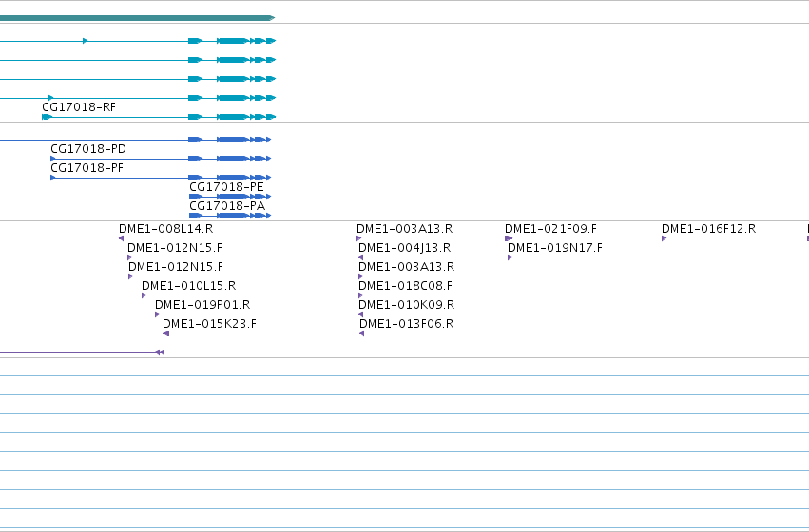Click the arrow marker under DME1-015K23.F
This screenshot has height=532, width=809.
pyautogui.click(x=165, y=333)
